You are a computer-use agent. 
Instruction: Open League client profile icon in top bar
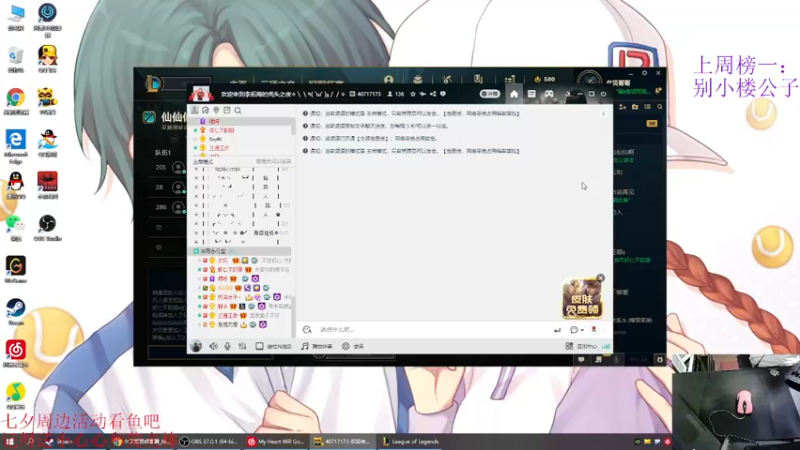(x=388, y=79)
